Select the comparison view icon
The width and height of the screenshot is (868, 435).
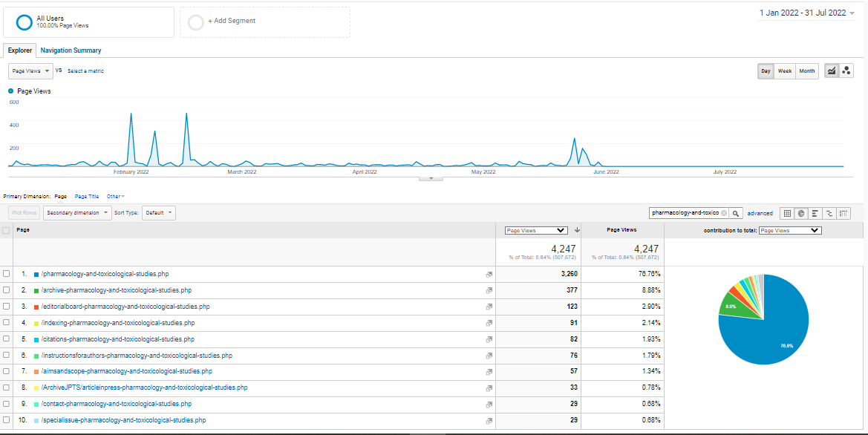(829, 213)
